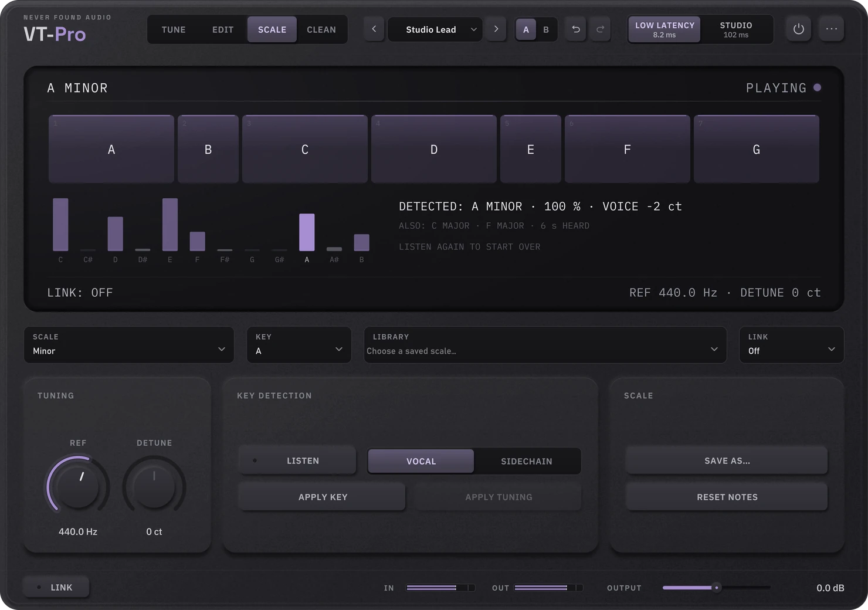Click the highlighted A histogram bar
The image size is (868, 610).
tap(307, 232)
